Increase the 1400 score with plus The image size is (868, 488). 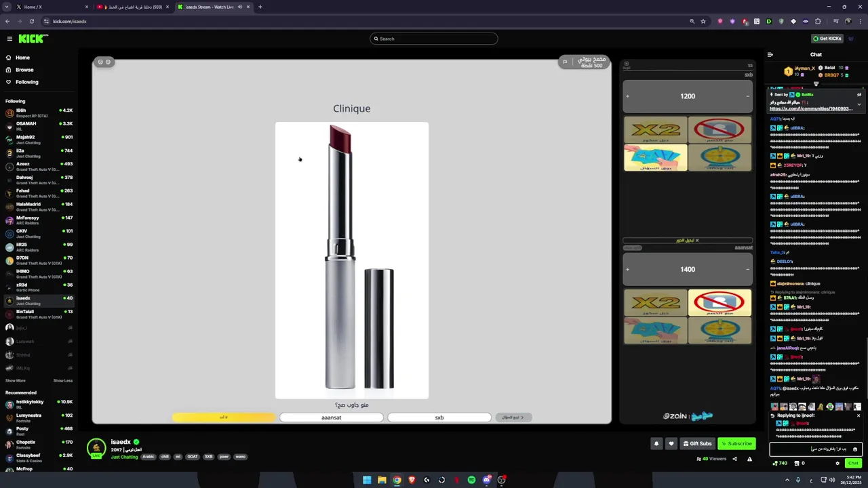pos(627,269)
